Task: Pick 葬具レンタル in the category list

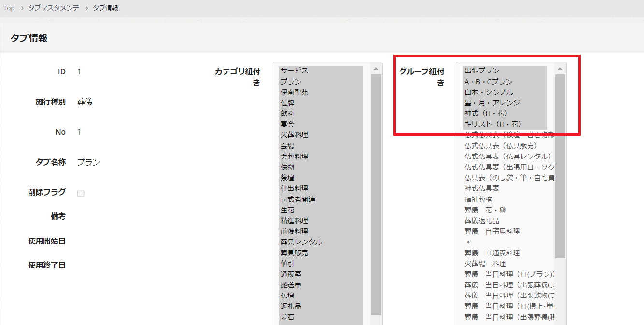Action: click(x=301, y=242)
